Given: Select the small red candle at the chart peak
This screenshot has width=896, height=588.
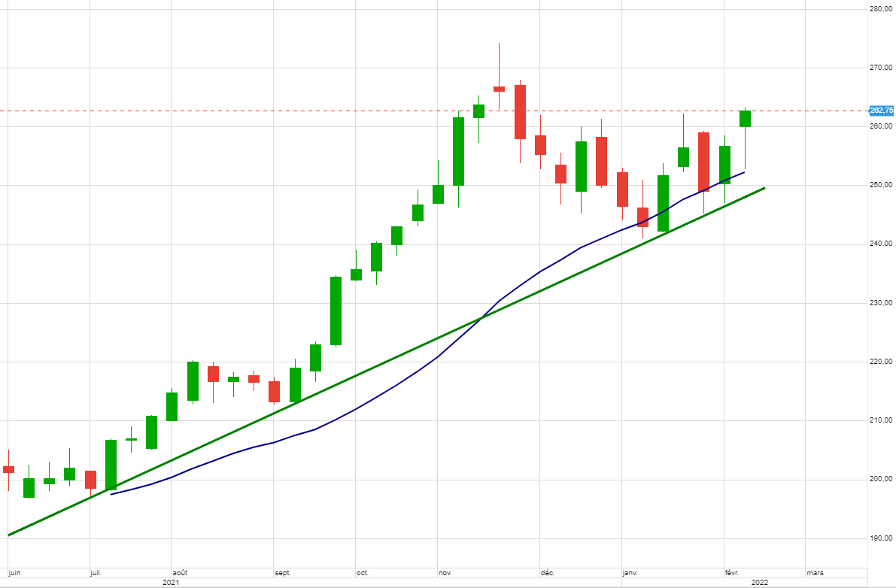Looking at the screenshot, I should [499, 89].
